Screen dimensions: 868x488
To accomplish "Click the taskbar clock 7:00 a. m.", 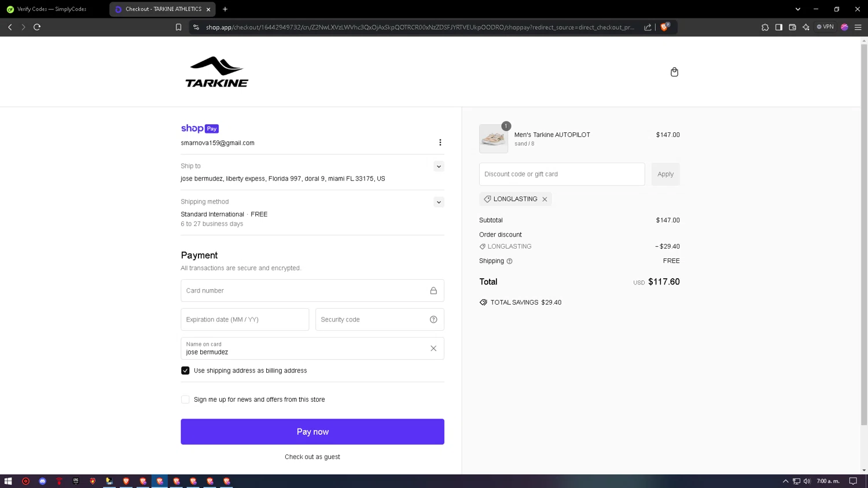I will (x=828, y=481).
